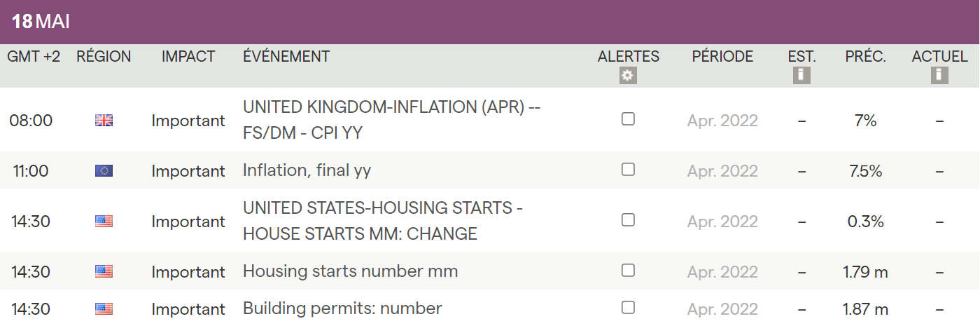
Task: Click US flag for Building permits row
Action: pyautogui.click(x=104, y=308)
